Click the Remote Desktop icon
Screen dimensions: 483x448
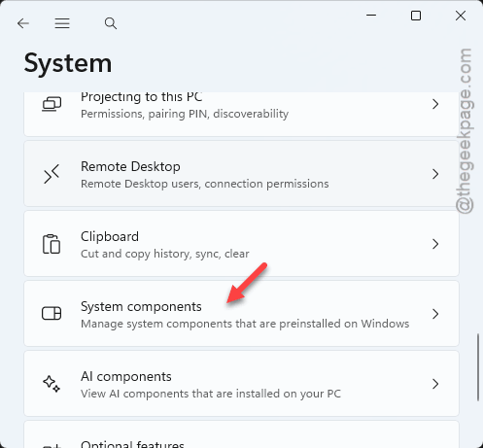52,174
